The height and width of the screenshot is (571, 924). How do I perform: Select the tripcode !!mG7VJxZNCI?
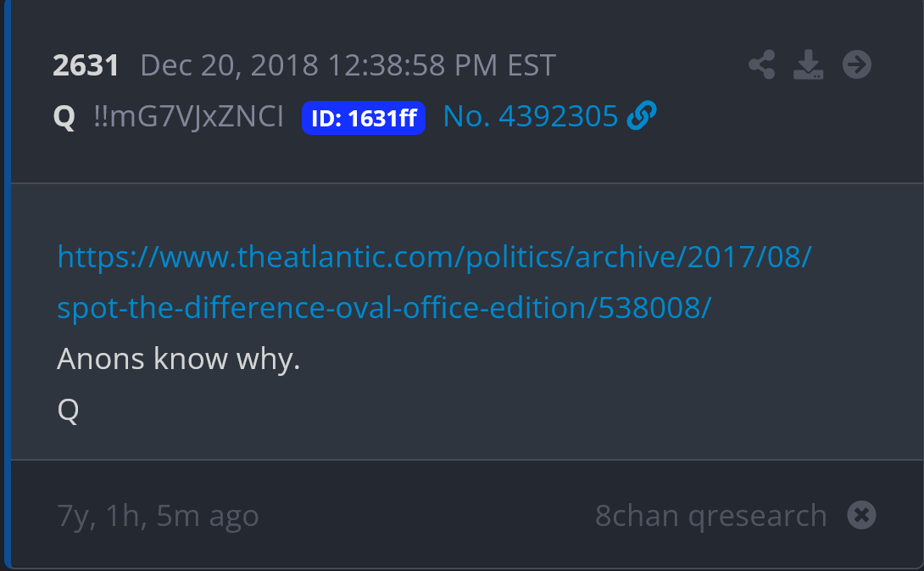tap(188, 116)
